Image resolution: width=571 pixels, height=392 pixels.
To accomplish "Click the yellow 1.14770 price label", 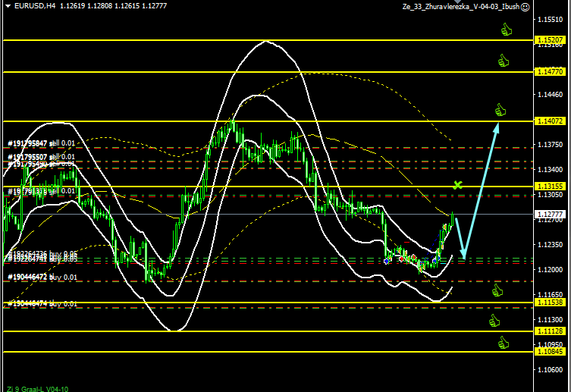I will click(550, 72).
